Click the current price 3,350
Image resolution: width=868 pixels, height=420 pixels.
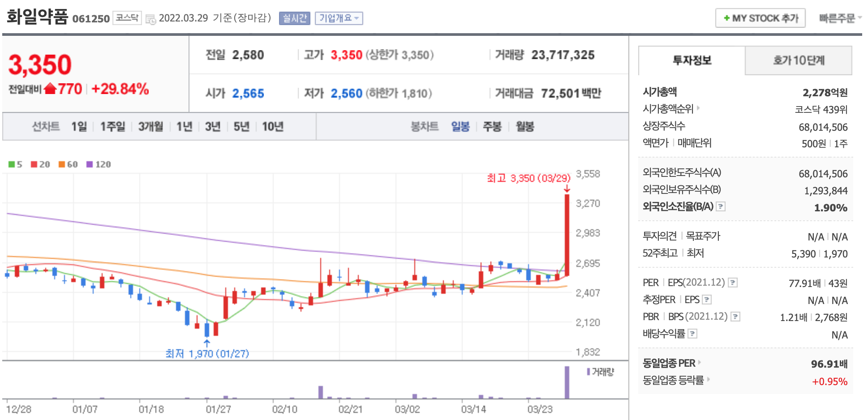pyautogui.click(x=40, y=65)
